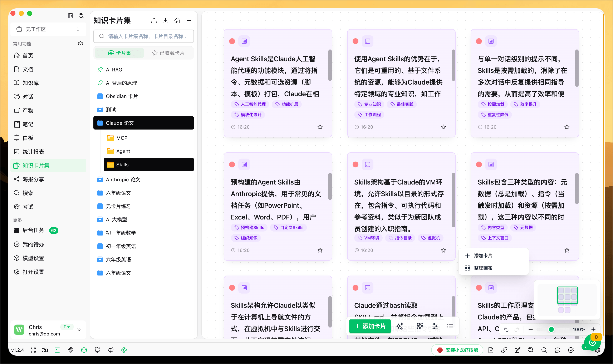Open the 无工作区 workspace selector
Viewport: 613px width, 364px height.
[48, 29]
